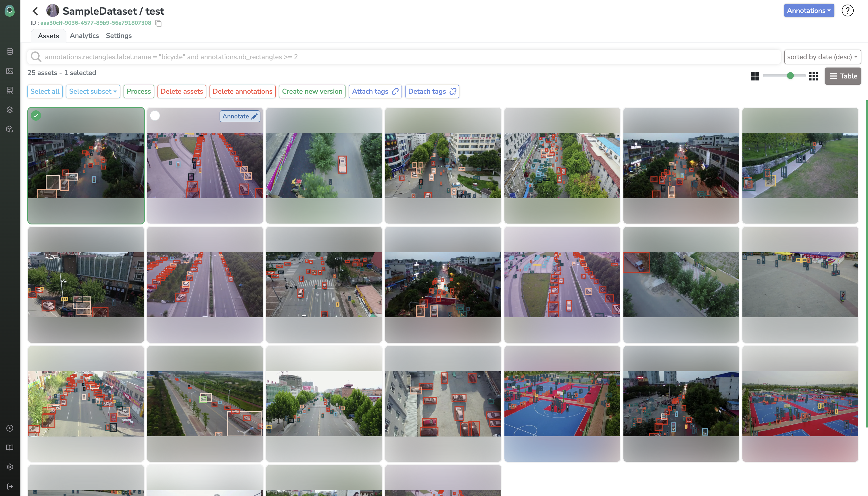Screen dimensions: 868x496
Task: Deselect the checked first asset thumbnail
Action: 36,116
